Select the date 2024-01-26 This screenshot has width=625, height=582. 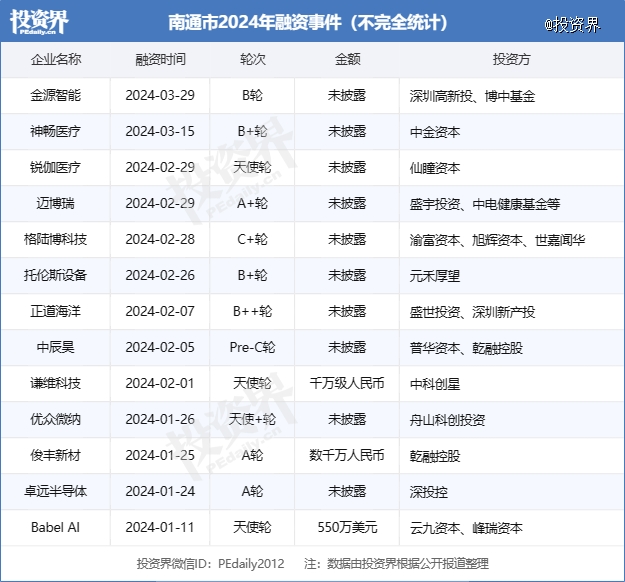coord(160,419)
